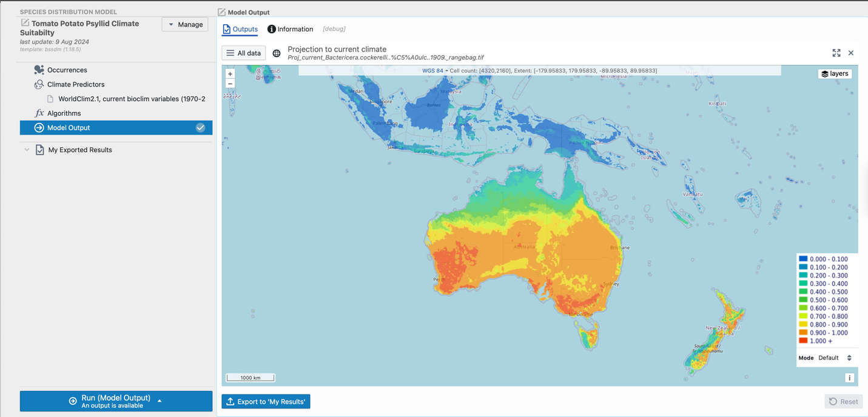The width and height of the screenshot is (868, 417).
Task: Close the projection map view
Action: click(851, 53)
